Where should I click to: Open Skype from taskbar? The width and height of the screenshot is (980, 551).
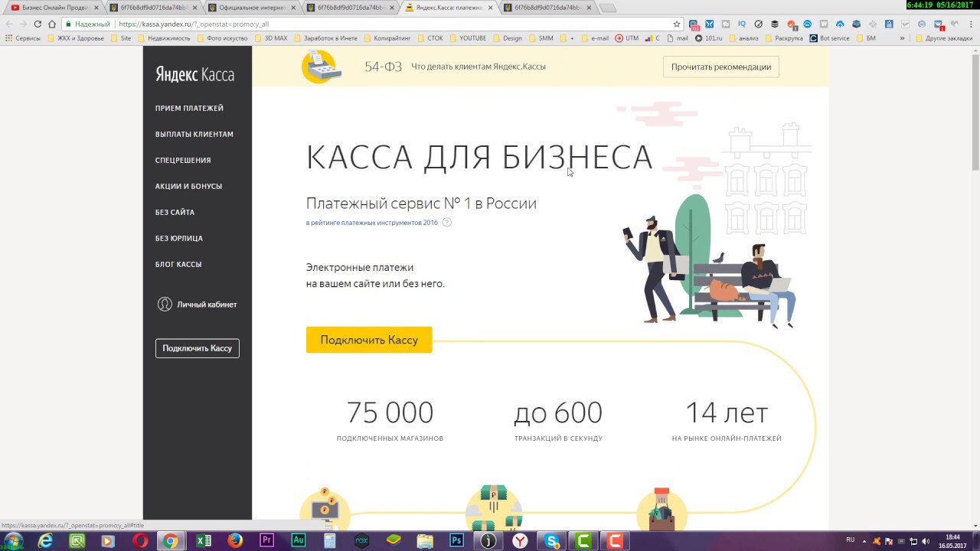point(551,541)
